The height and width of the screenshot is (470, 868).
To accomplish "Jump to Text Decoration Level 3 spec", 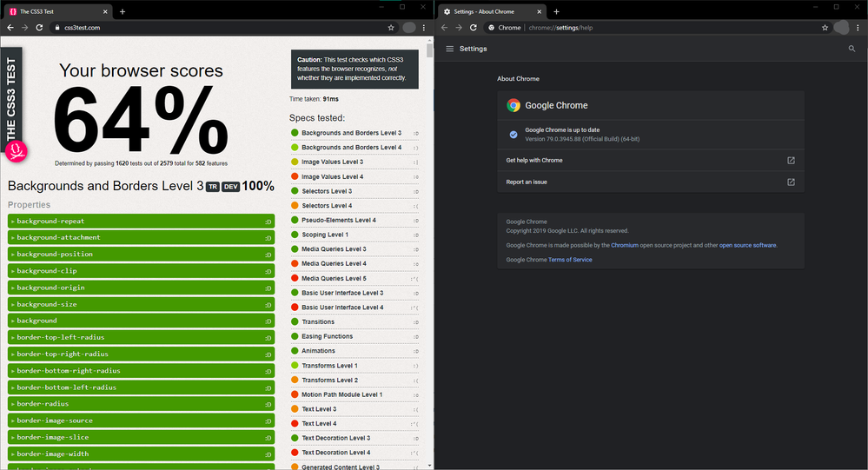I will [336, 438].
